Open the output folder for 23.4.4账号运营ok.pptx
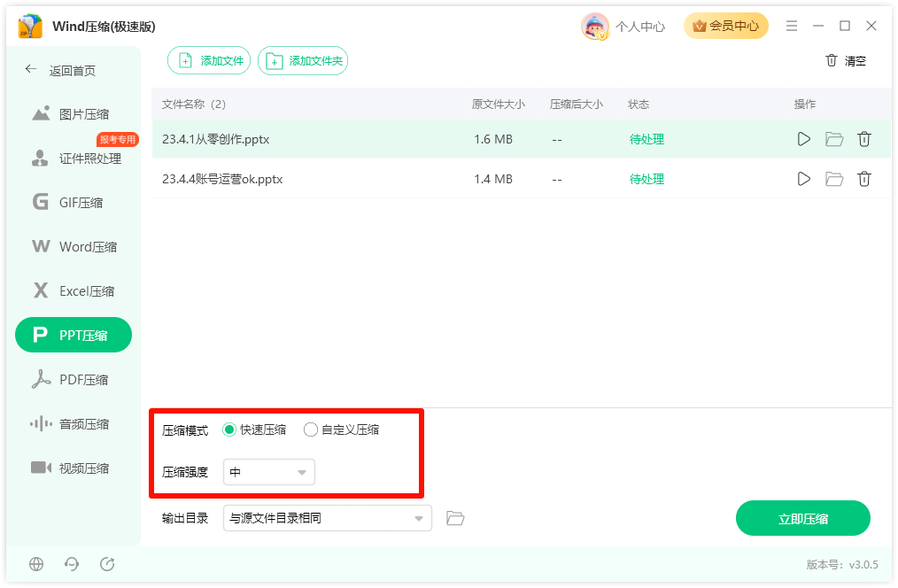898x588 pixels. coord(834,179)
